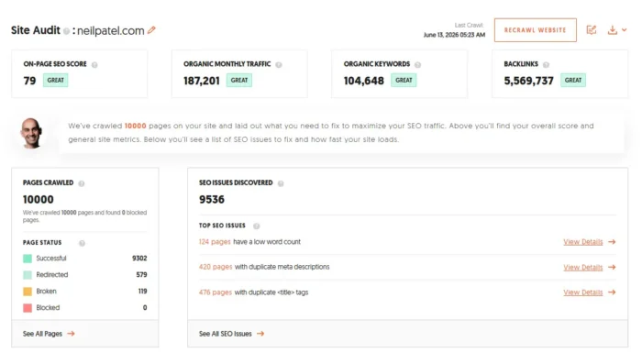Click the 104,648 organic keywords value
642x364 pixels.
pyautogui.click(x=363, y=81)
